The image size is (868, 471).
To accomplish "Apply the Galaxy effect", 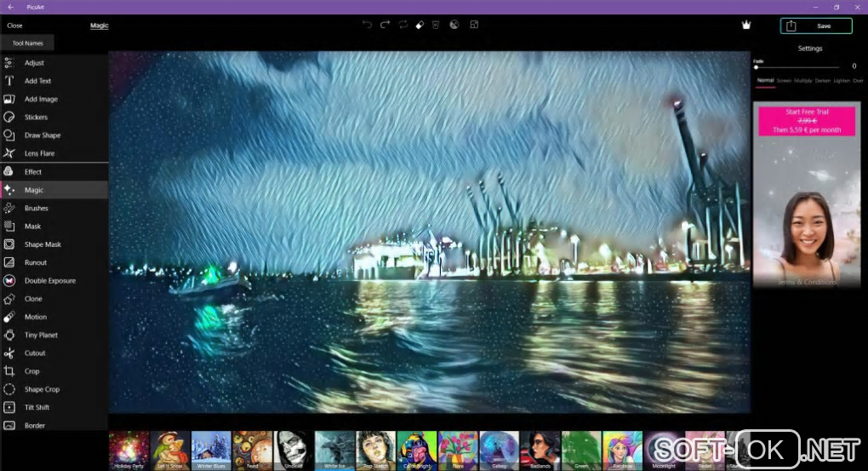I will click(x=500, y=451).
